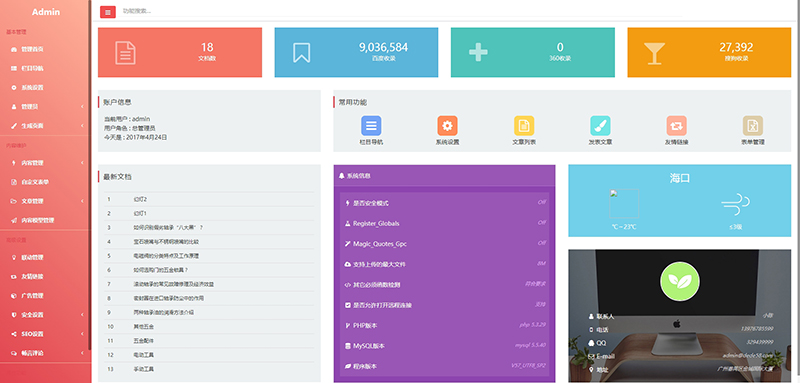Expand the SEO设置 sidebar submenu
The width and height of the screenshot is (800, 383).
[x=46, y=334]
